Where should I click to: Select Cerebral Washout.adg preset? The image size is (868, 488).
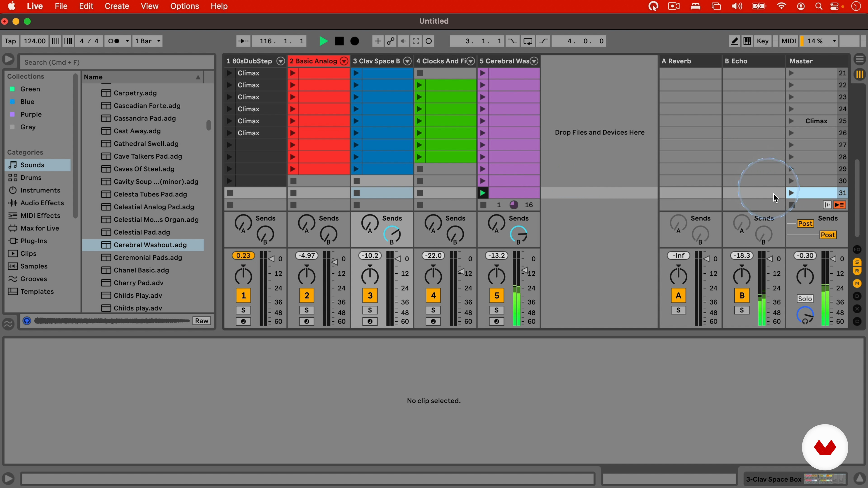(143, 245)
